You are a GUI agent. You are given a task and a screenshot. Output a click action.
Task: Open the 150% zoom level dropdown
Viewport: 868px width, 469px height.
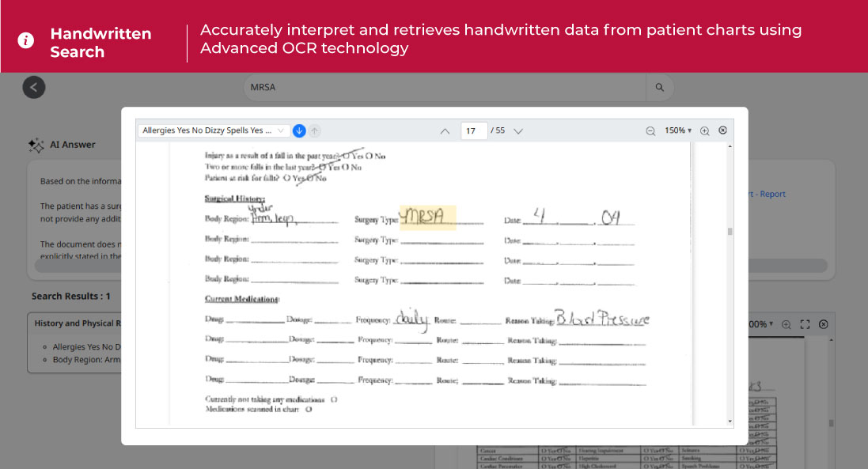tap(678, 131)
